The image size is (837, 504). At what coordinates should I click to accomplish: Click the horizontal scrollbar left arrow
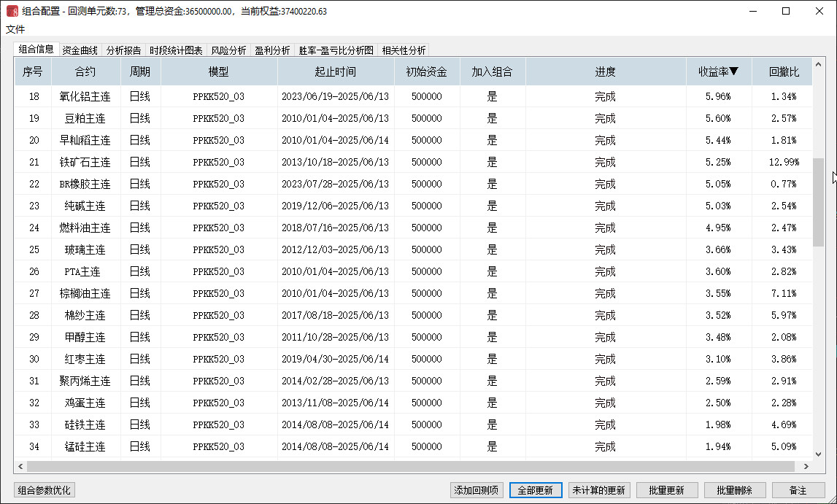coord(20,466)
